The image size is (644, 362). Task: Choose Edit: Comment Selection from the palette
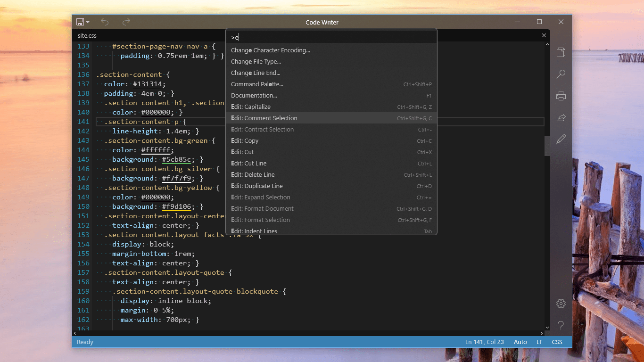point(264,118)
